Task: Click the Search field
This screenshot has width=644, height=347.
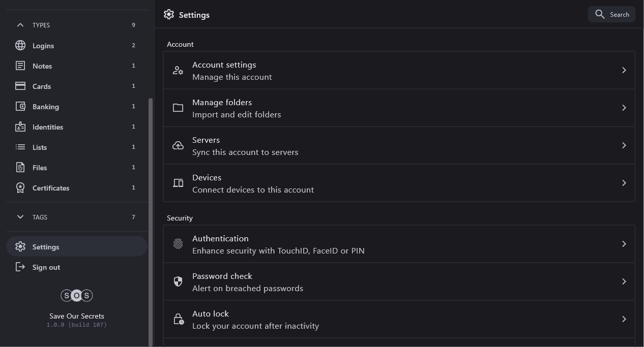Action: (x=611, y=14)
